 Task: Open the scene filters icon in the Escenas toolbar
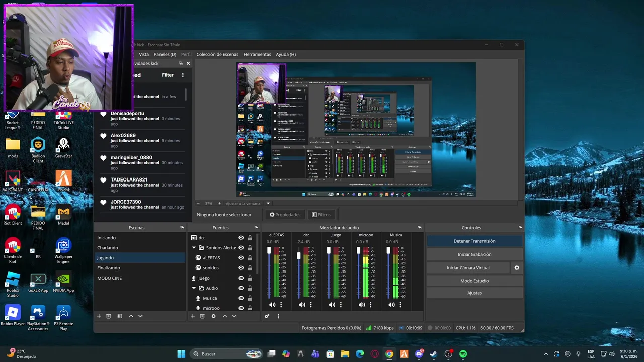[120, 316]
